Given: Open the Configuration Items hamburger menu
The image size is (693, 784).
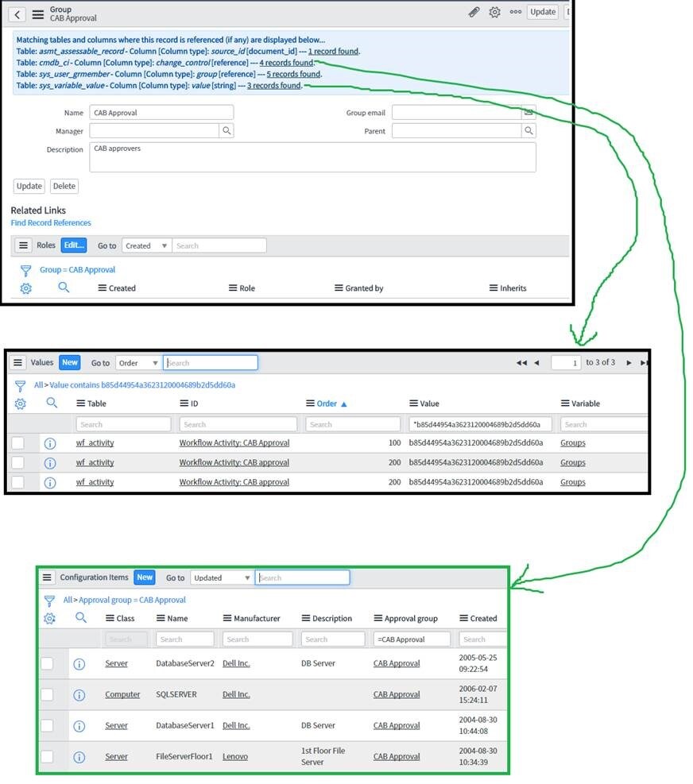Looking at the screenshot, I should click(47, 577).
